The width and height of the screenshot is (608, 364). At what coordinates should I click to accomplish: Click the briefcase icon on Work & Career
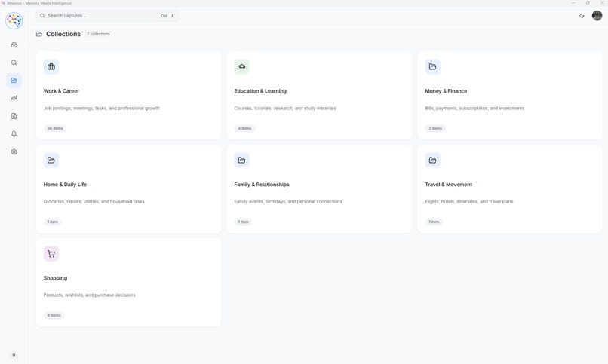(51, 67)
